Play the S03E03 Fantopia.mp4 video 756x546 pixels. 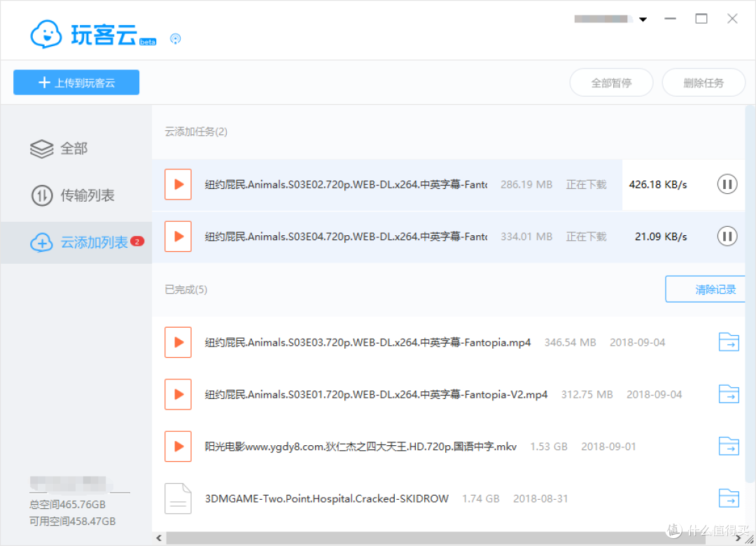coord(178,342)
